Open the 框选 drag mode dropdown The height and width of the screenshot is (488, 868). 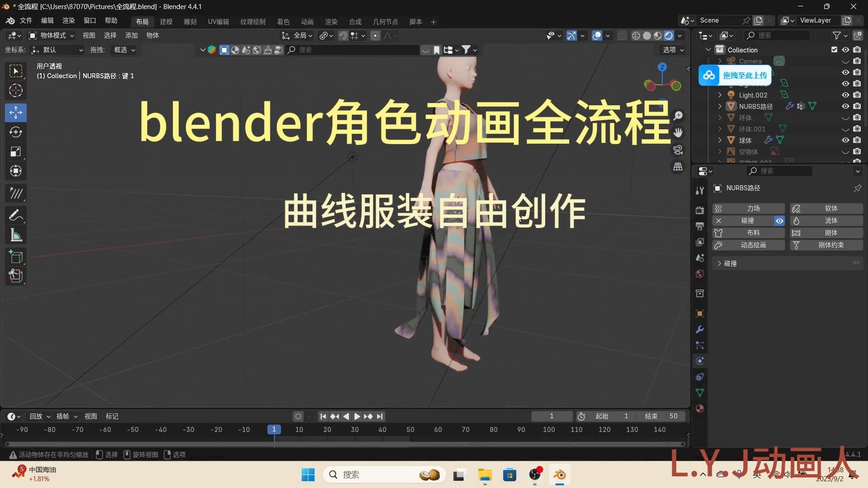pos(124,50)
